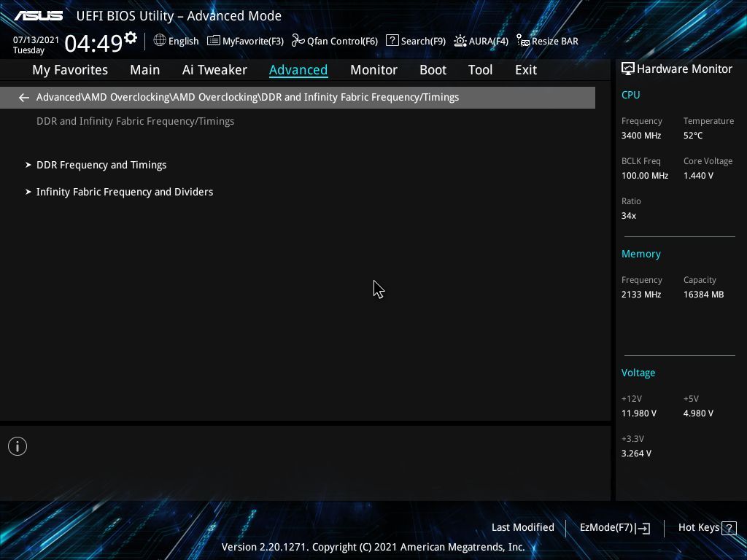Click the Memory Frequency 2133 MHz value
The height and width of the screenshot is (560, 747).
640,295
